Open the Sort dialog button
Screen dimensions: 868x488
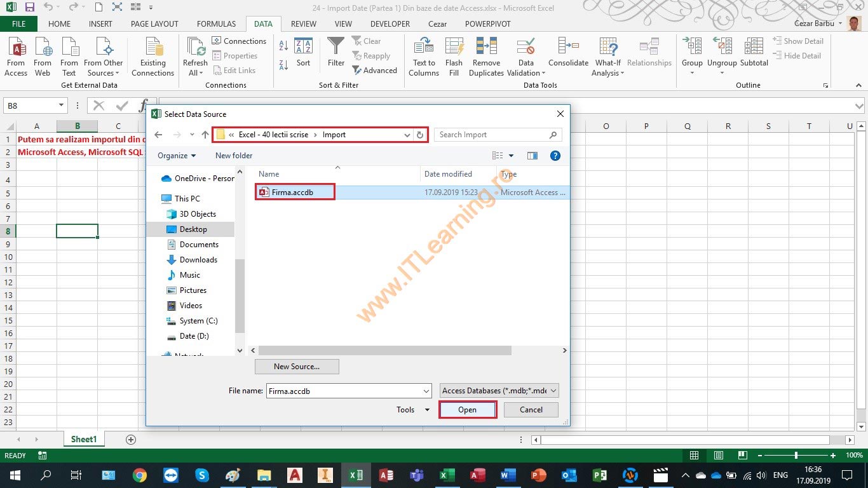304,52
